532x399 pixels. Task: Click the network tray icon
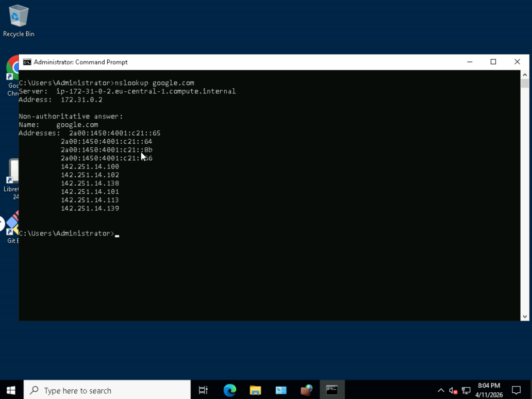466,391
